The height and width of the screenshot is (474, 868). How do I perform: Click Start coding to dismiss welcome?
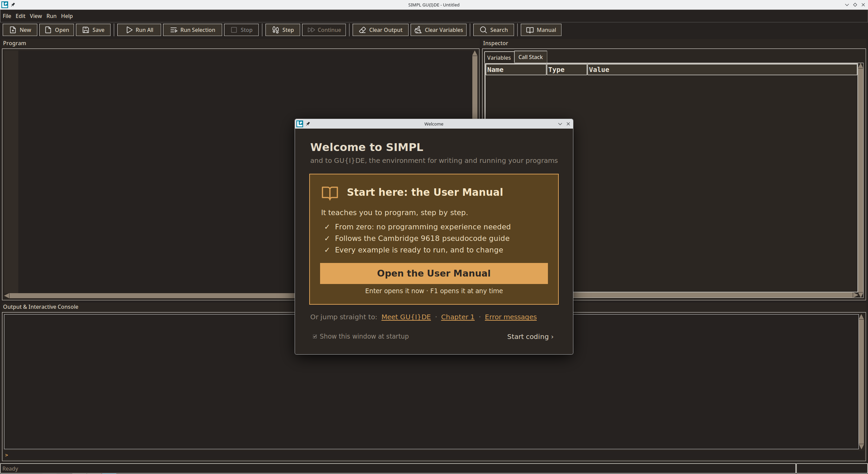click(x=530, y=337)
